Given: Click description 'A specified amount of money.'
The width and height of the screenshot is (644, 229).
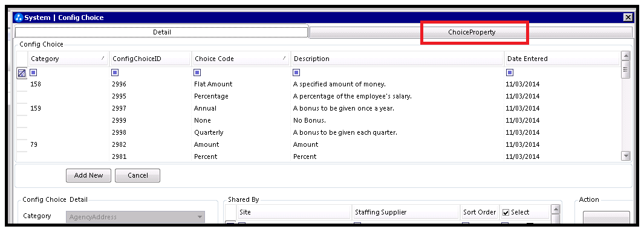Looking at the screenshot, I should 339,84.
